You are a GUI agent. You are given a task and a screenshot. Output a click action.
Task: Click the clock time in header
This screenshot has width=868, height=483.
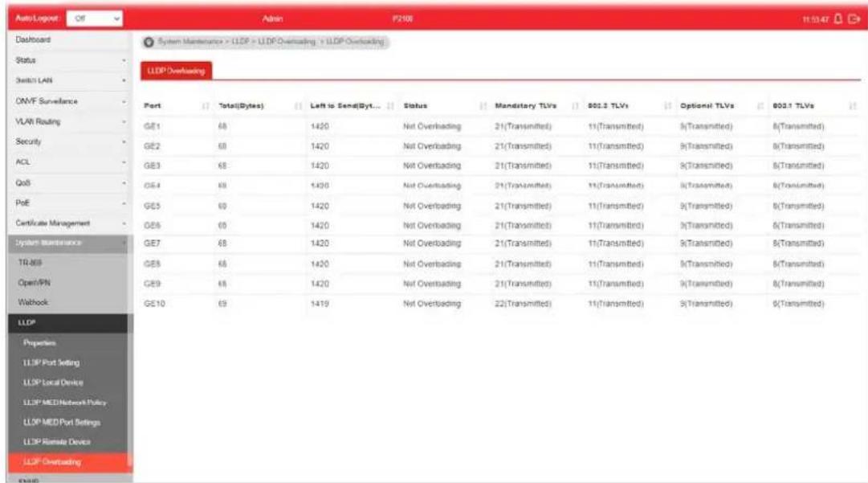click(x=816, y=19)
